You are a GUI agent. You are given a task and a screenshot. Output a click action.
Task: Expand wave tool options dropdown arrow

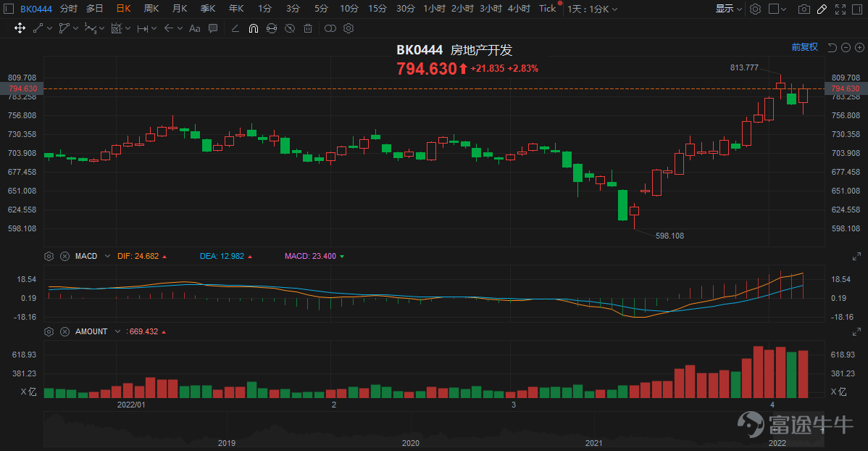coord(102,28)
